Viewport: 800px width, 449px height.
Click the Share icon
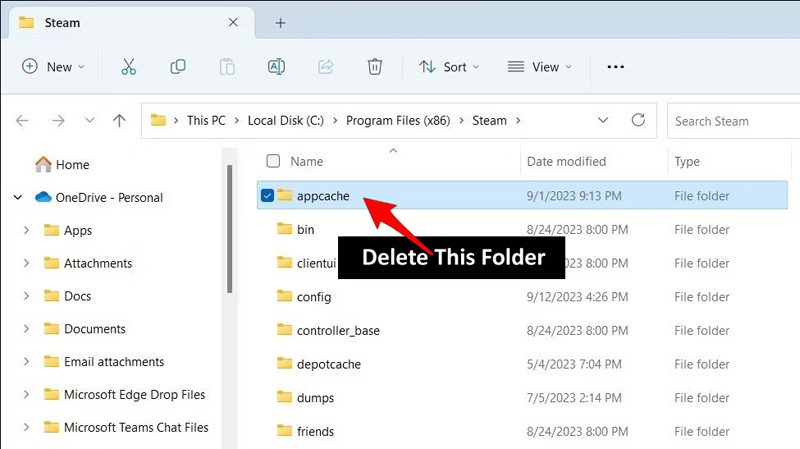tap(326, 67)
